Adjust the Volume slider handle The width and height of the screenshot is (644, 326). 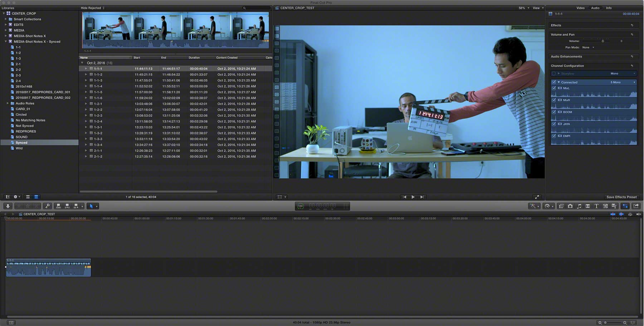(x=603, y=41)
